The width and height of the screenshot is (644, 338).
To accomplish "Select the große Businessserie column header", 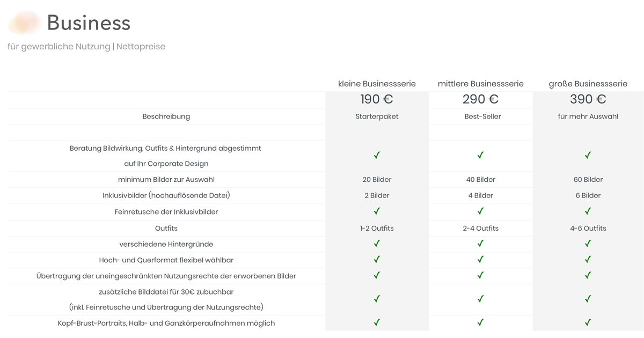I will click(x=588, y=84).
